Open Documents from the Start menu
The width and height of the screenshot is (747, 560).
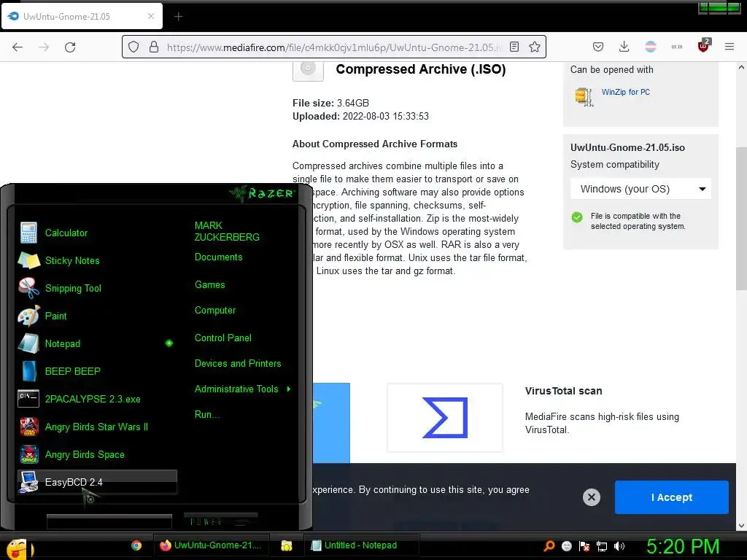pos(218,257)
